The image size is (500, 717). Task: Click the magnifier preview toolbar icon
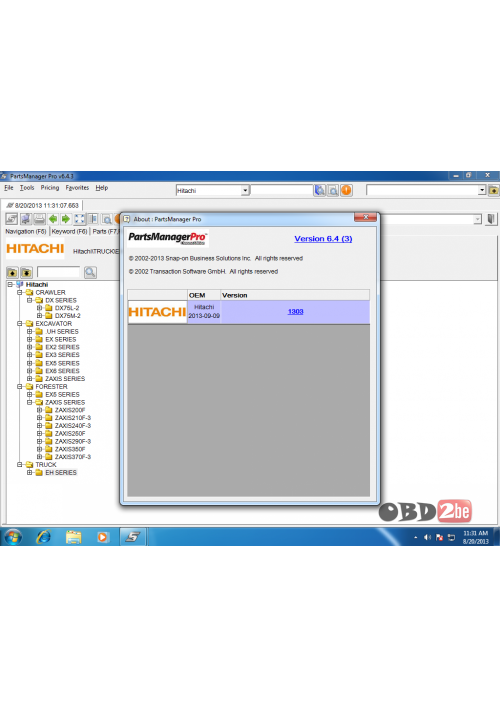click(107, 219)
